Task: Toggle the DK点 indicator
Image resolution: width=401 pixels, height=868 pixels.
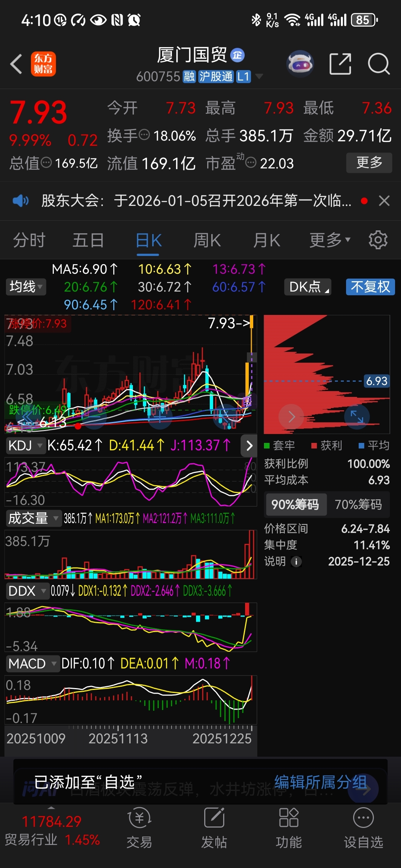Action: click(308, 287)
